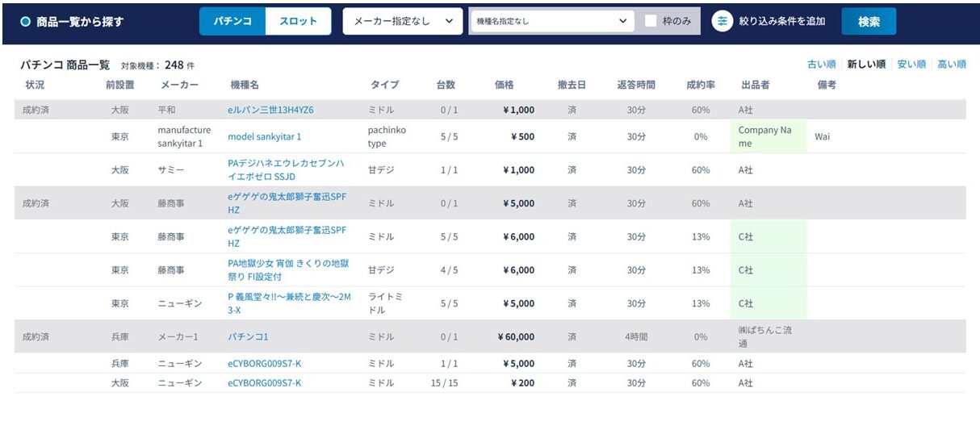This screenshot has height=434, width=980.
Task: Switch to the パチンコ tab
Action: (x=232, y=22)
